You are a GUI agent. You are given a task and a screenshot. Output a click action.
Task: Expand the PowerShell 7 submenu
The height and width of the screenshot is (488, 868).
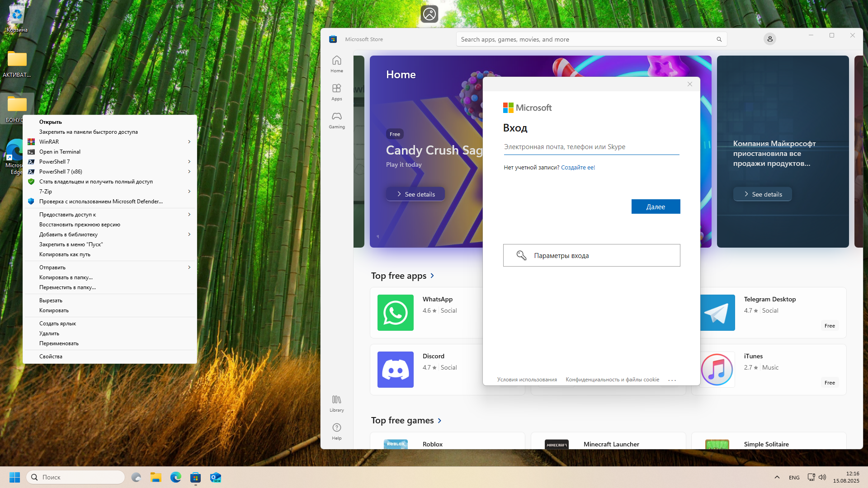(189, 162)
